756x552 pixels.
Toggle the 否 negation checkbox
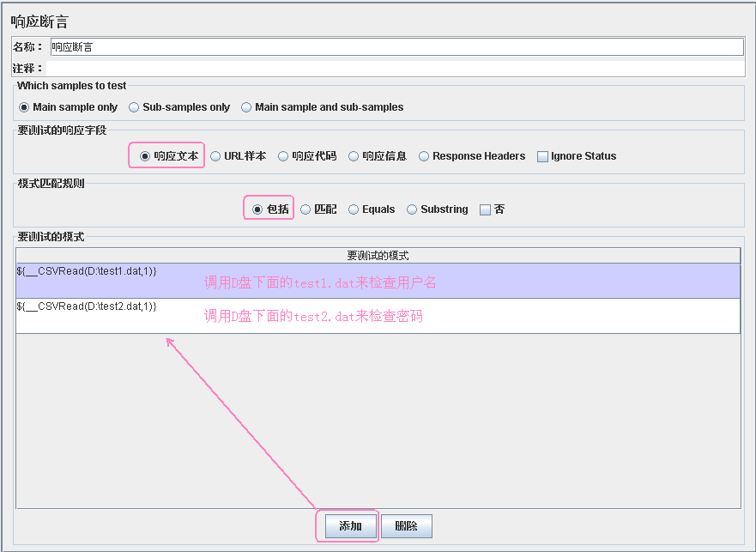[x=486, y=209]
